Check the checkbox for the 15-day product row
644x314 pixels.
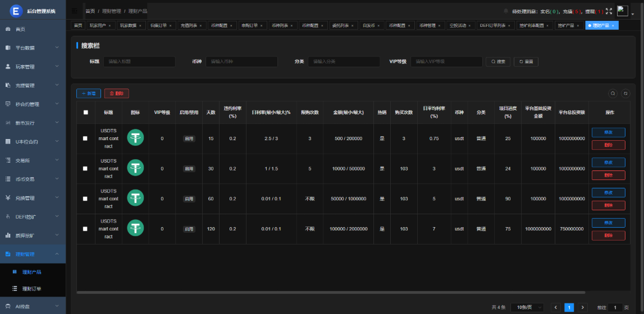(85, 138)
